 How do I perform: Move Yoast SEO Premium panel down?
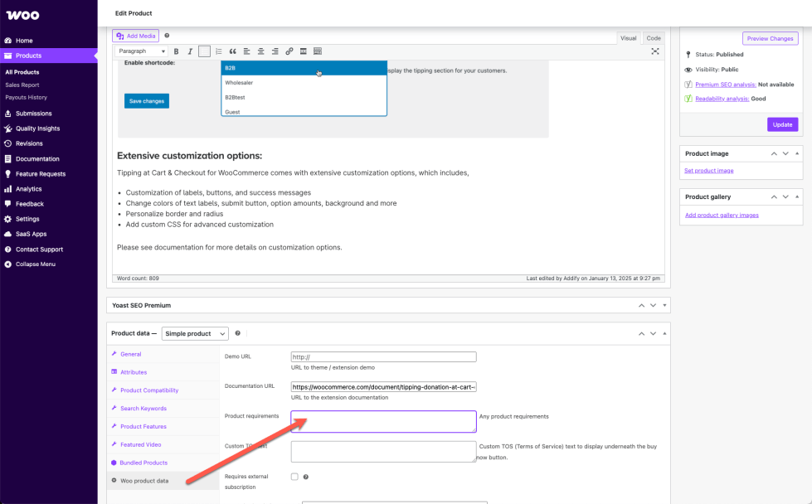653,305
